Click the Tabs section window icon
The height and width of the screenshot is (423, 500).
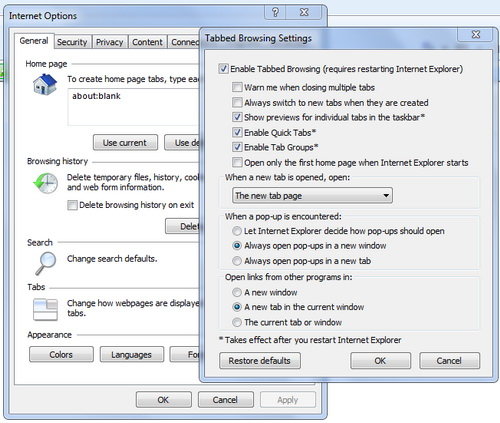45,310
